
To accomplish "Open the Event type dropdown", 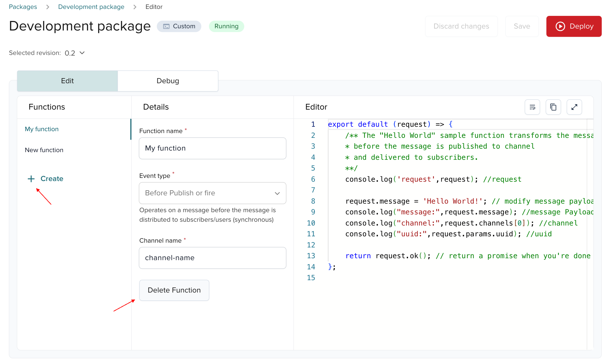I will pyautogui.click(x=212, y=193).
